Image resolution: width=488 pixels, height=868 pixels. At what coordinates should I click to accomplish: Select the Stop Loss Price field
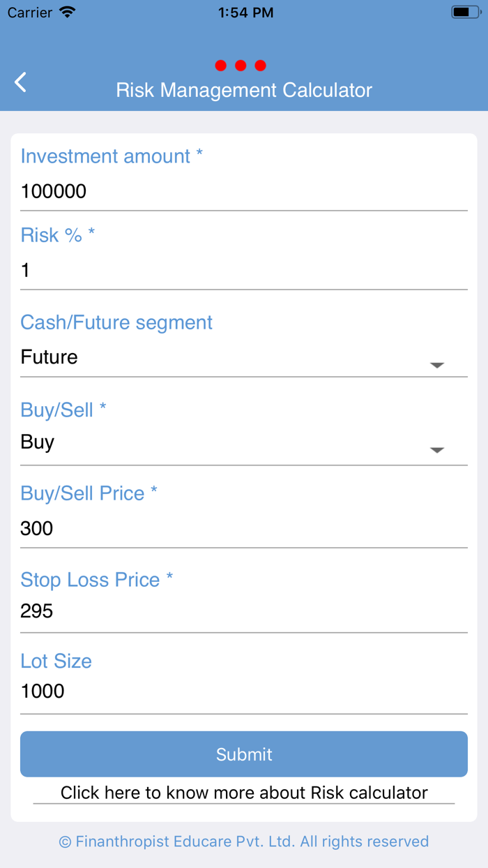244,611
